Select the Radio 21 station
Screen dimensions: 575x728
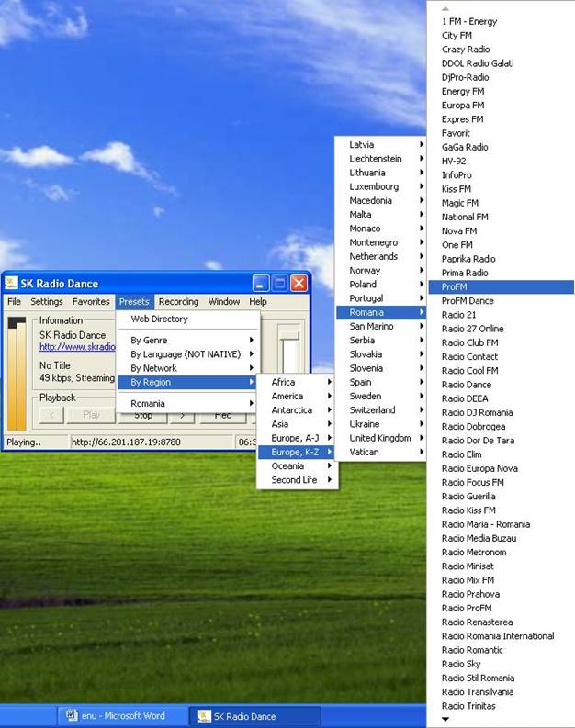[x=502, y=315]
